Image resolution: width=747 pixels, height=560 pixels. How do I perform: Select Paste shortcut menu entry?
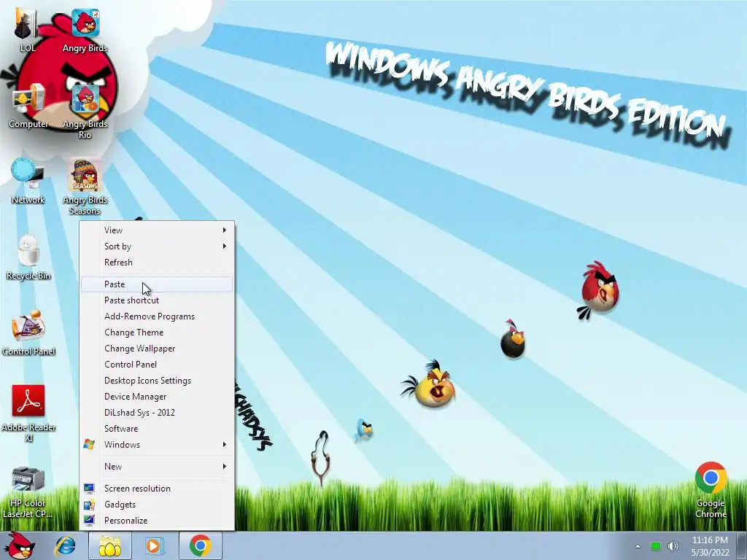click(x=157, y=300)
